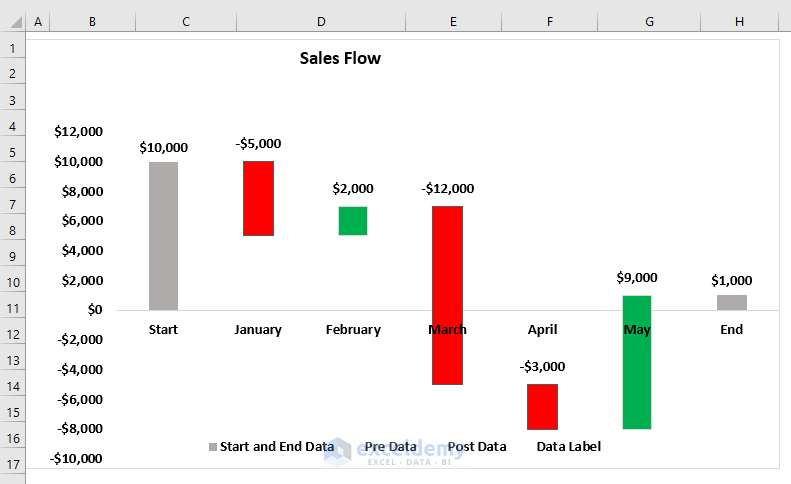Viewport: 791px width, 484px height.
Task: Click the green February bar
Action: click(x=353, y=221)
